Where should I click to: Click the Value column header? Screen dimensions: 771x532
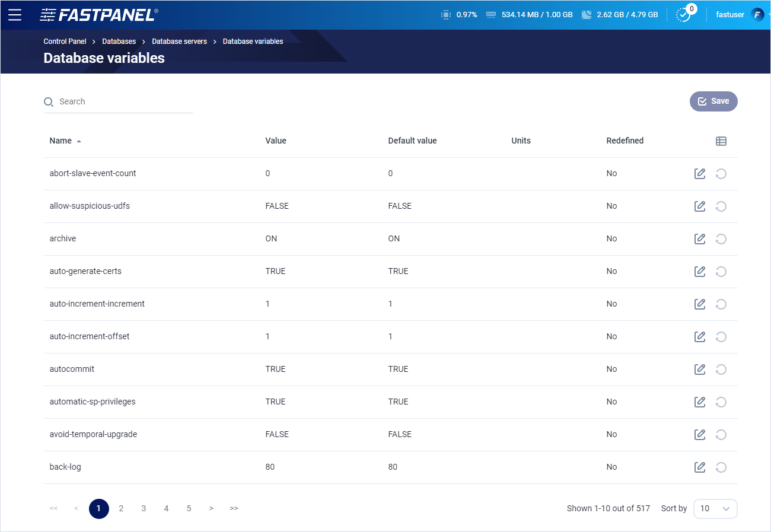(276, 141)
